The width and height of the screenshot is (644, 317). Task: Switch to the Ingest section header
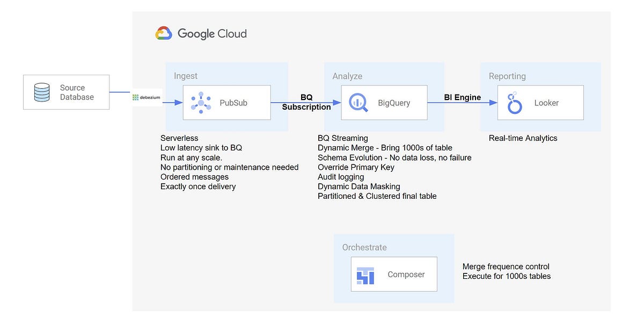pos(186,76)
